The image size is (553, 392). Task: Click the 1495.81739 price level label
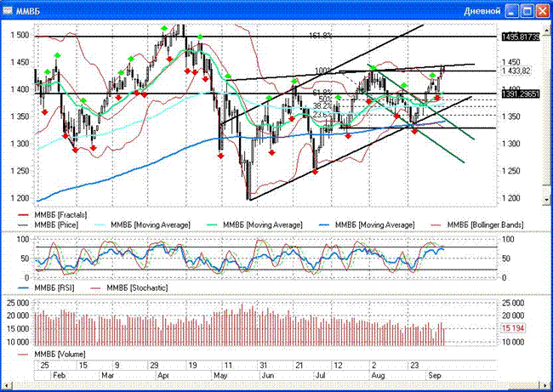(521, 37)
